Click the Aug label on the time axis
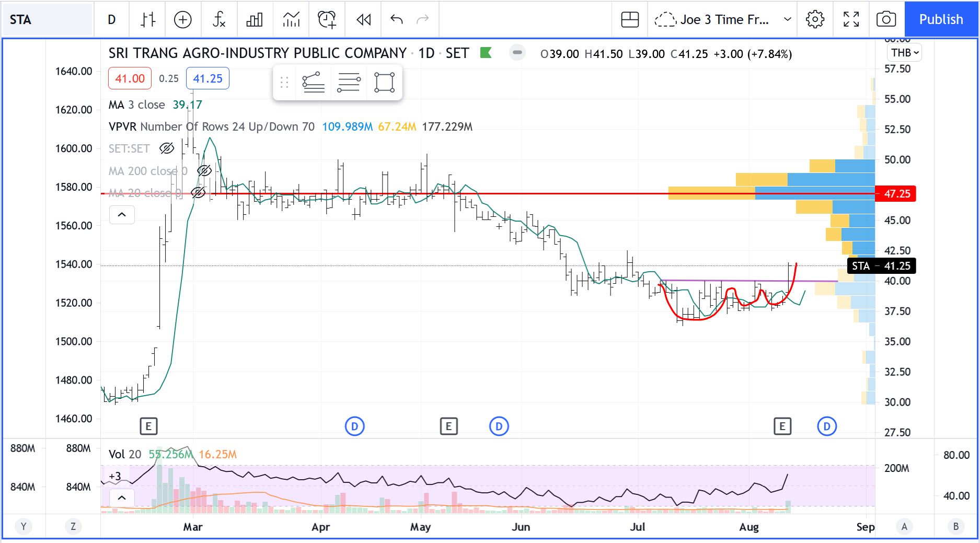This screenshot has width=980, height=543. click(x=749, y=527)
